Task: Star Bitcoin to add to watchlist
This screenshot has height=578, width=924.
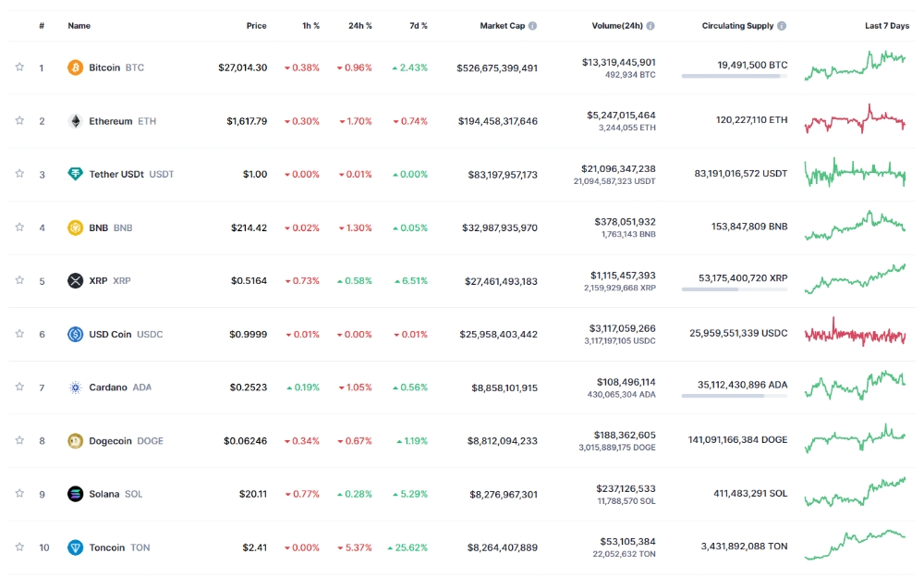Action: click(x=18, y=68)
